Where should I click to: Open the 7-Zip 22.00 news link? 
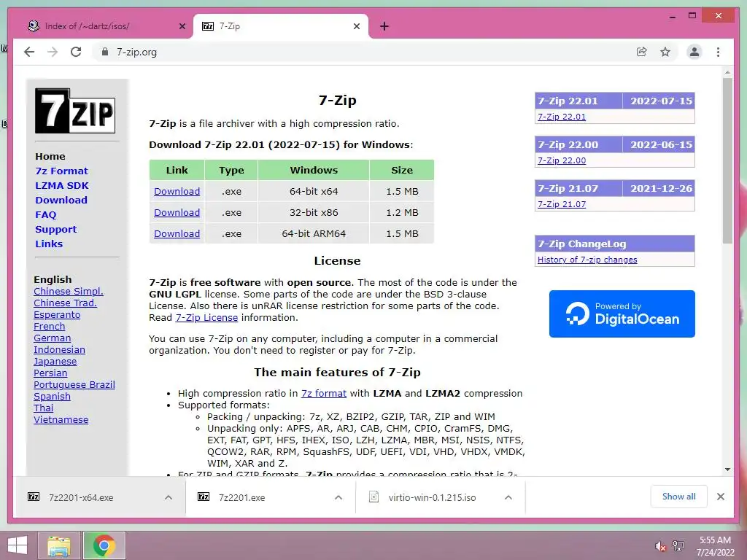[x=562, y=160]
